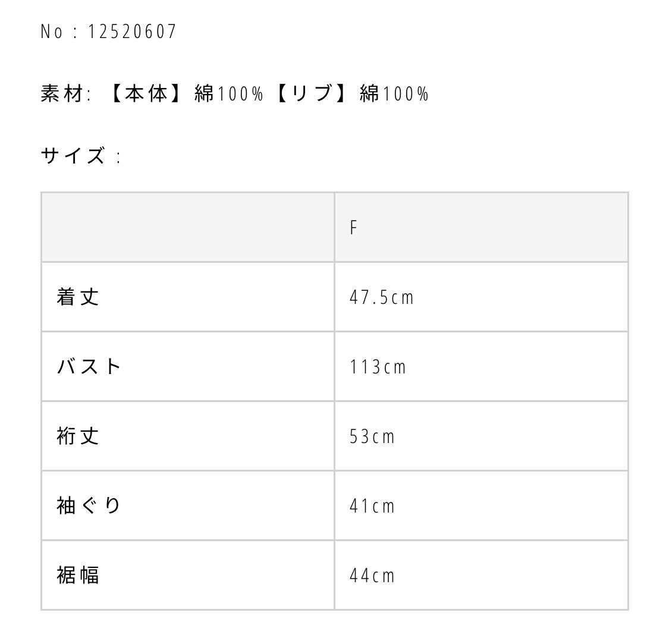Click the サイズ heading
Screen dimensions: 669x644
73,156
